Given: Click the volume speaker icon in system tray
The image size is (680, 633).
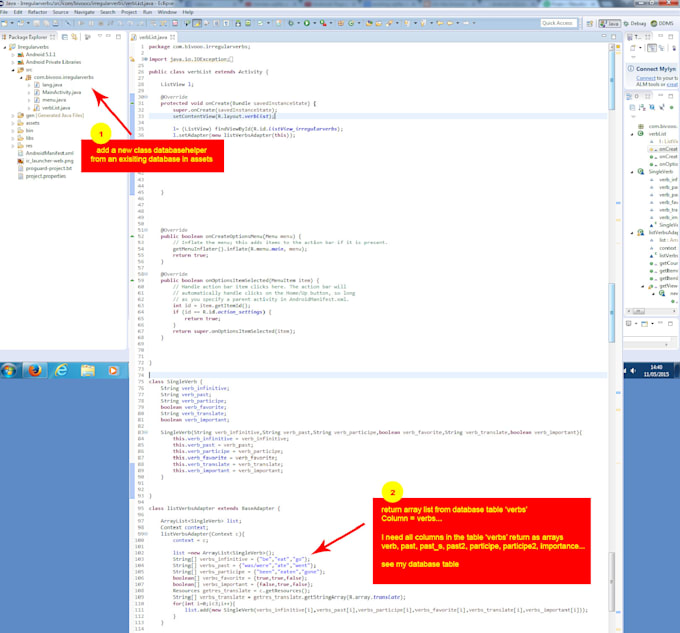Looking at the screenshot, I should [633, 371].
